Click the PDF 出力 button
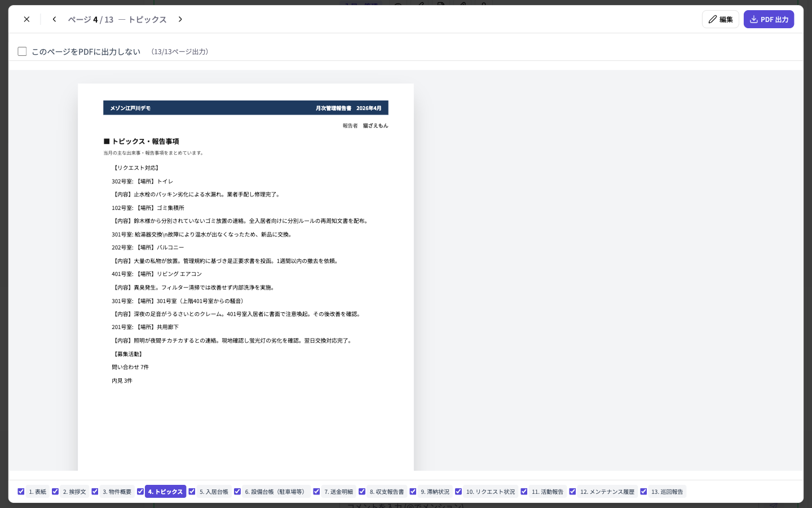The image size is (812, 508). 769,19
